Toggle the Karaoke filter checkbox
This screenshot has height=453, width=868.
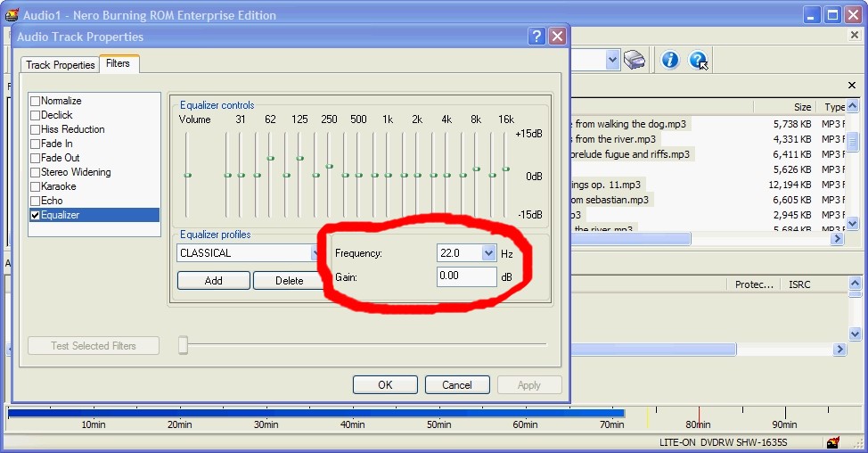pos(35,186)
